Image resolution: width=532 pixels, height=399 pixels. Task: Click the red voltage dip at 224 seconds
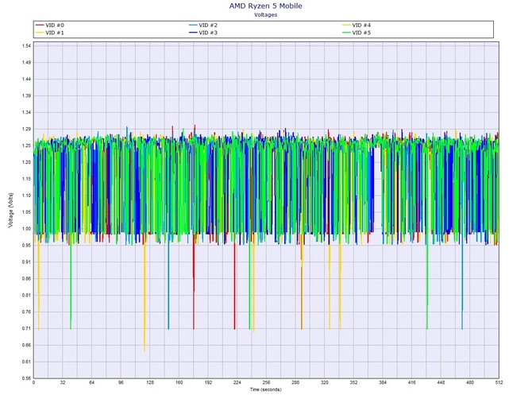point(234,285)
